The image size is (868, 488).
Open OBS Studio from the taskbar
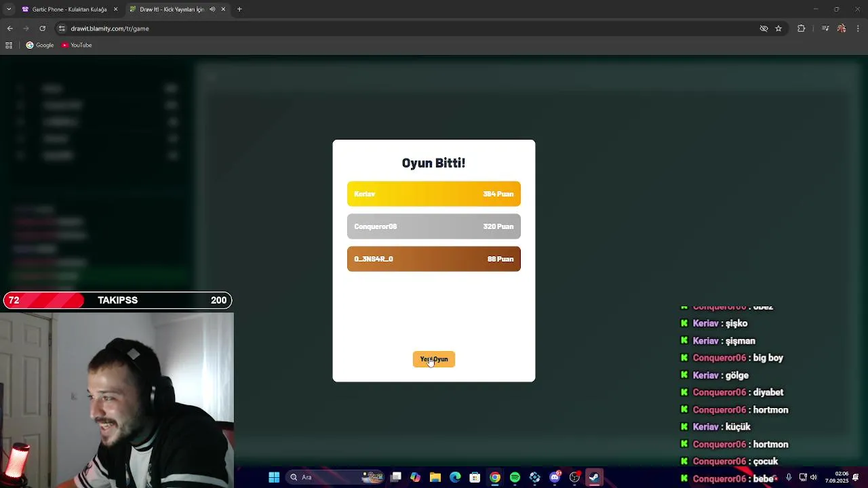(575, 477)
